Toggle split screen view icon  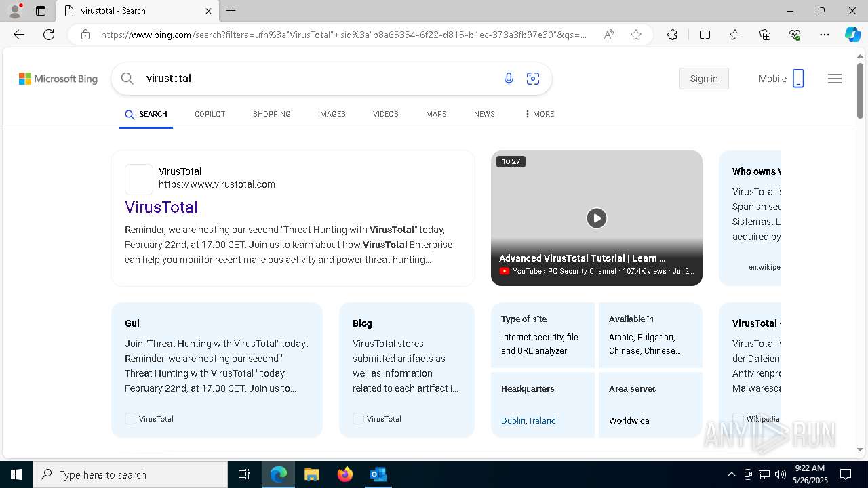(x=705, y=35)
